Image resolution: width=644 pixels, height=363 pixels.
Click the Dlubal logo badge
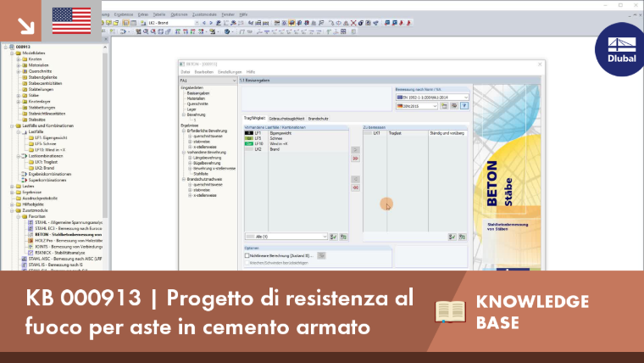(621, 50)
